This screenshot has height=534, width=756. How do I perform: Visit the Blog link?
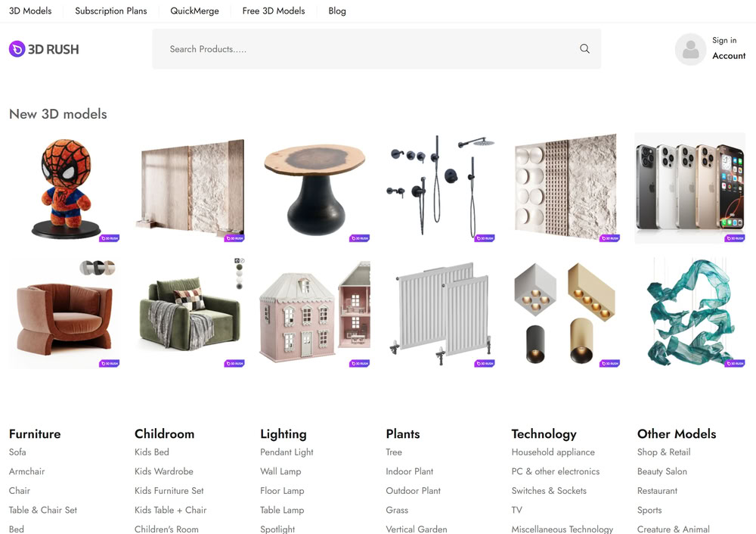click(337, 11)
